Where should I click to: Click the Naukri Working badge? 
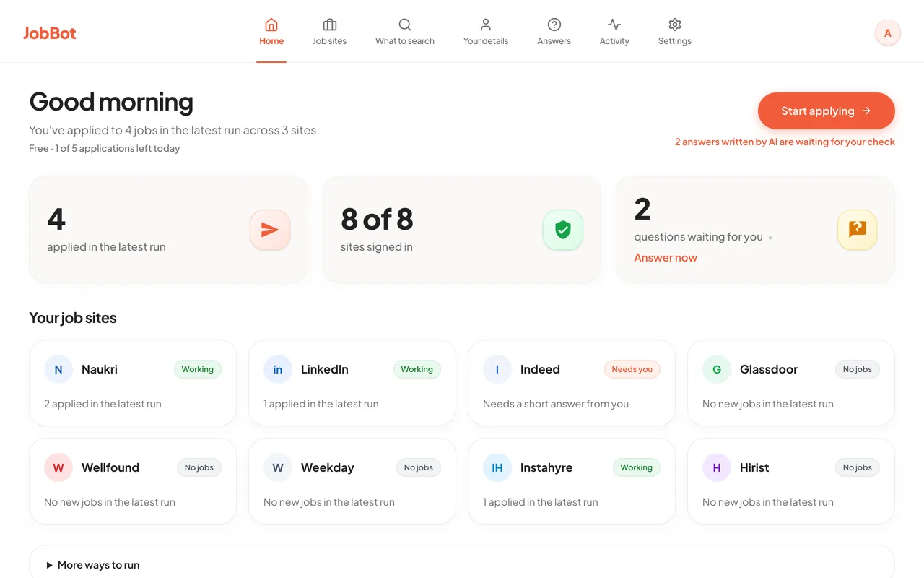point(197,369)
